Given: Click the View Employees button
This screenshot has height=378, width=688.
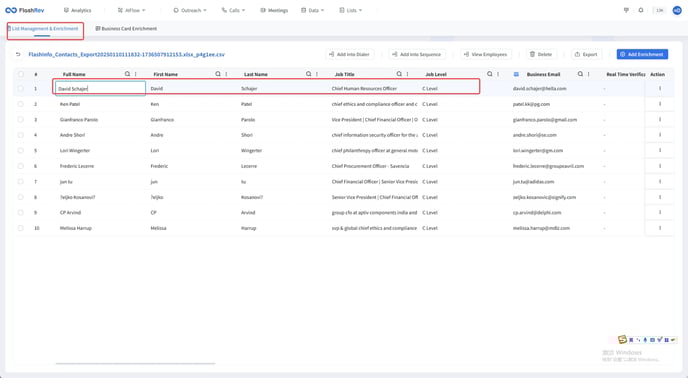Looking at the screenshot, I should (485, 54).
